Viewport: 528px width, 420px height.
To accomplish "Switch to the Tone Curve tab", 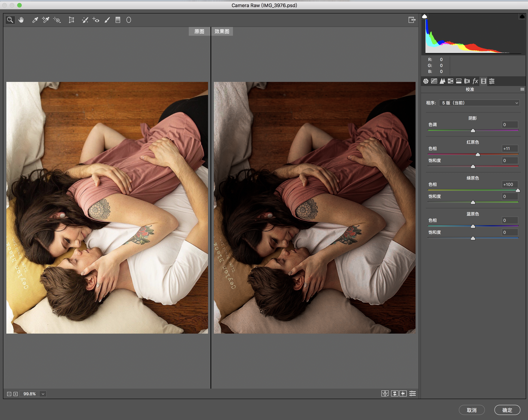I will (434, 81).
